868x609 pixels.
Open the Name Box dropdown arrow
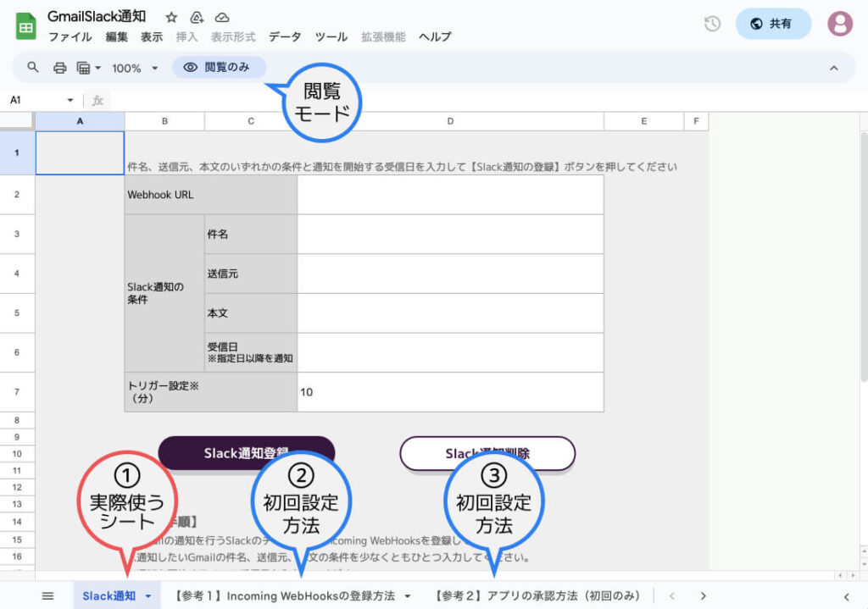click(x=70, y=100)
